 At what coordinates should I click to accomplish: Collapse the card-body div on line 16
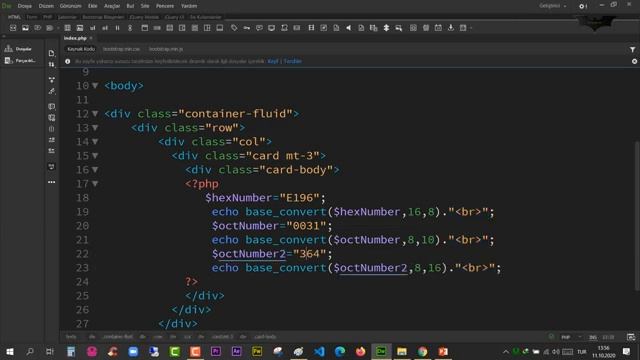click(95, 169)
